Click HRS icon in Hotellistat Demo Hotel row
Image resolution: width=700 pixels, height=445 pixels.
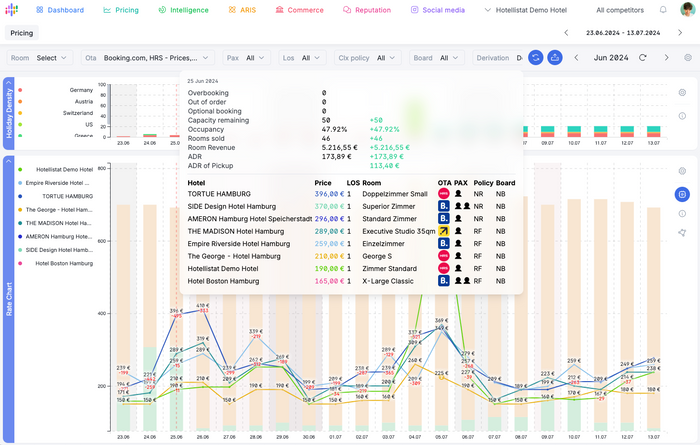[443, 268]
